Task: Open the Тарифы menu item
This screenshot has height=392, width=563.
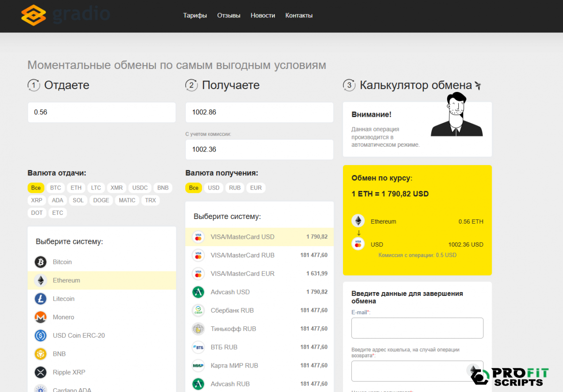Action: coord(195,15)
